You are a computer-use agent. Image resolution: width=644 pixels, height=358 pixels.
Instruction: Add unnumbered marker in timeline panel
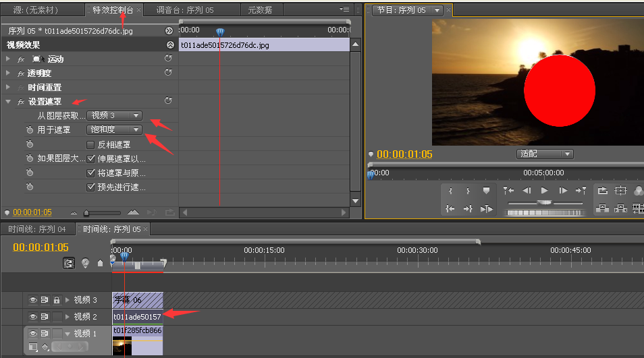[100, 263]
